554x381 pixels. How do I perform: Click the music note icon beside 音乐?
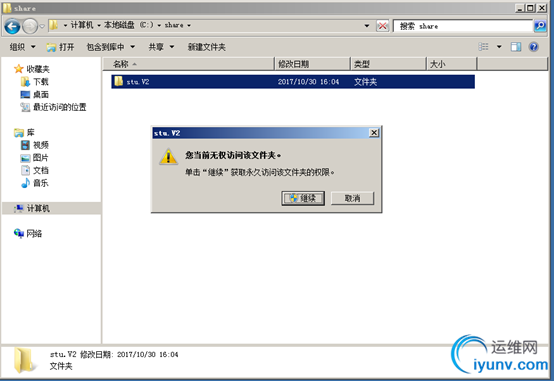(x=25, y=183)
